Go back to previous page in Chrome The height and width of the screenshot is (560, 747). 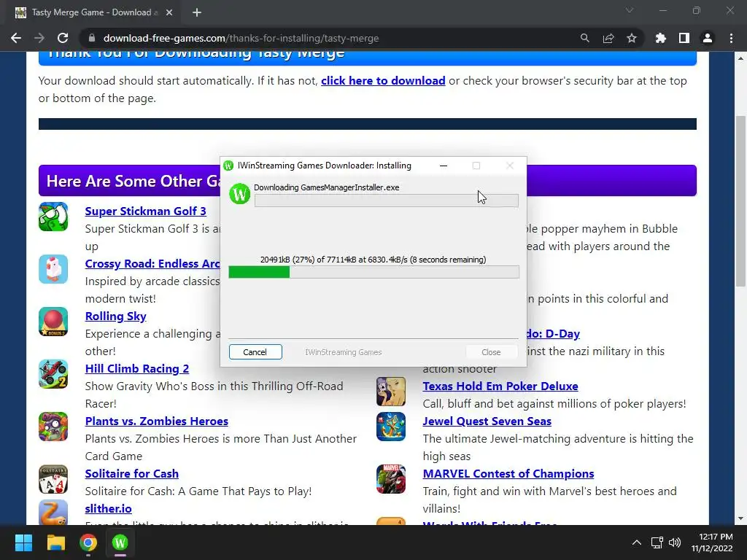pyautogui.click(x=16, y=38)
